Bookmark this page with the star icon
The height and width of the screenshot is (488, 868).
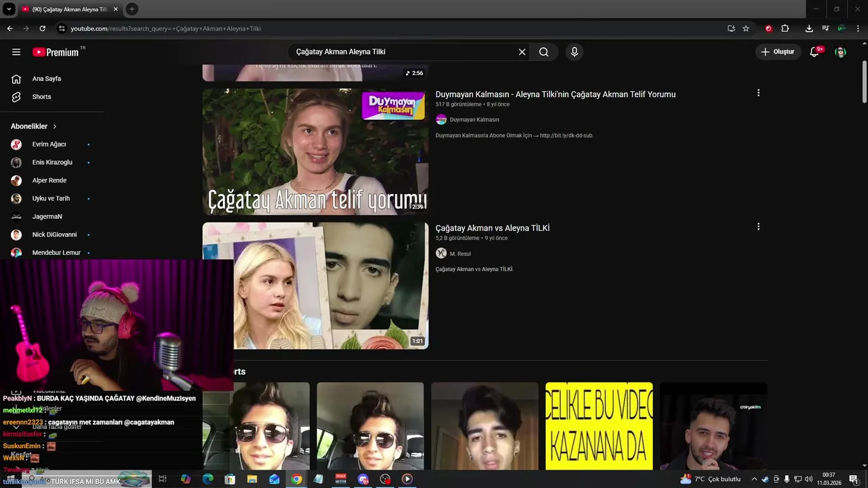(x=746, y=28)
